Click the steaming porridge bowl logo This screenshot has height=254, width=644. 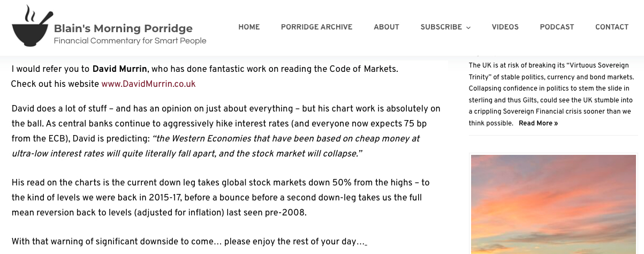(x=32, y=26)
